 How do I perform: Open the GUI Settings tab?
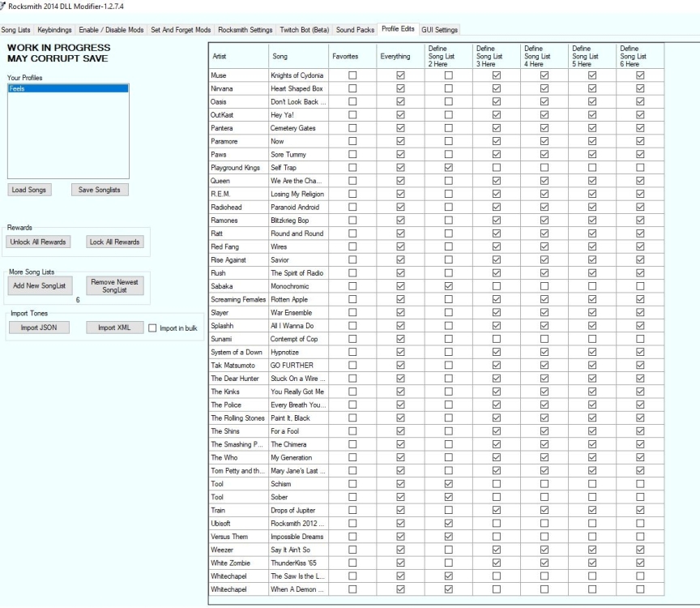(x=439, y=30)
